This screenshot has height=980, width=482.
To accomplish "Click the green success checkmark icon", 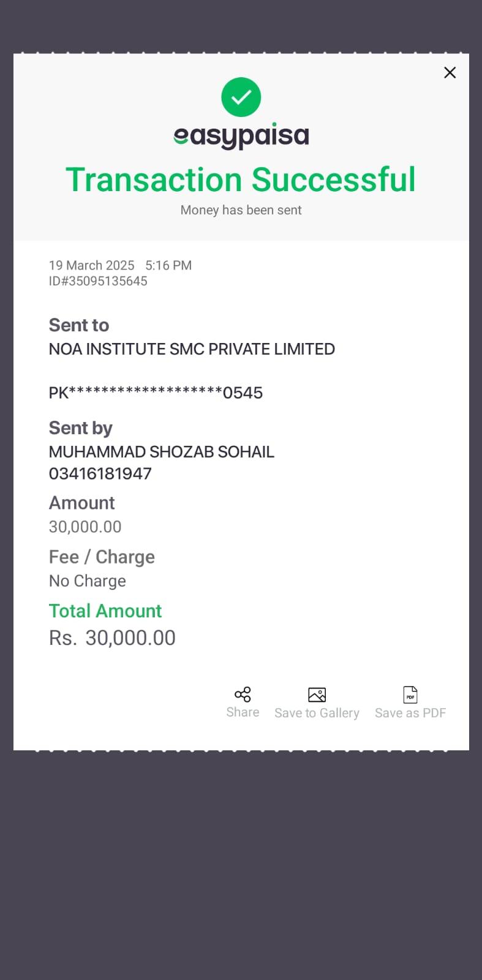I will point(241,97).
